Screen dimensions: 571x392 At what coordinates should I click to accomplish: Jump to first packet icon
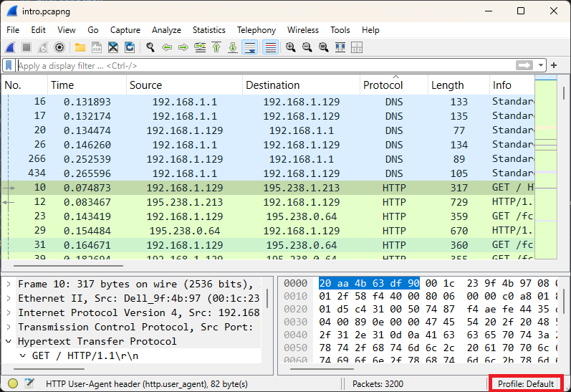216,47
